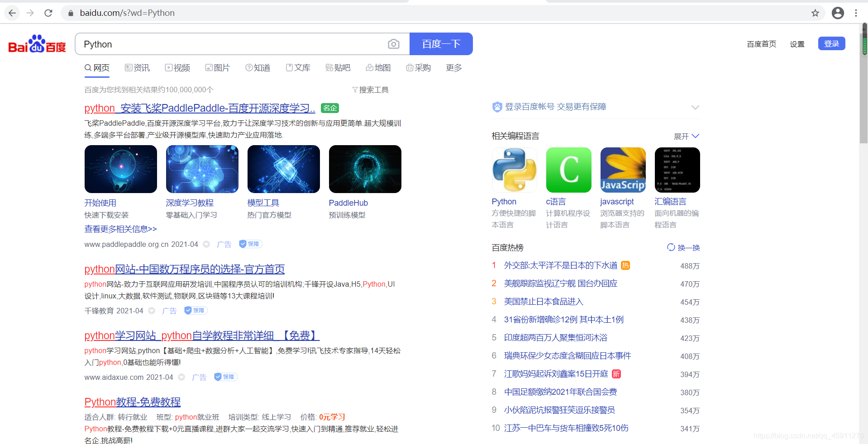Viewport: 868px width, 444px height.
Task: Click the javascript label link
Action: pos(617,202)
